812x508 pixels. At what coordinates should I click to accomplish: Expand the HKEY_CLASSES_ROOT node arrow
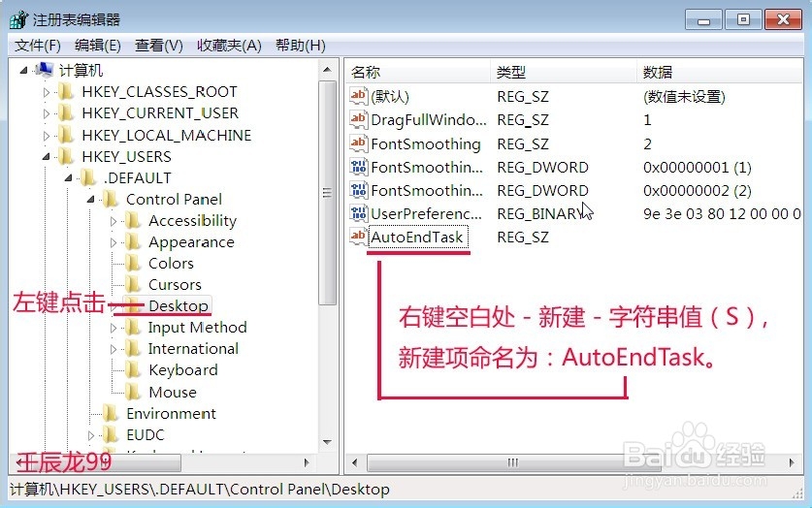tap(47, 93)
